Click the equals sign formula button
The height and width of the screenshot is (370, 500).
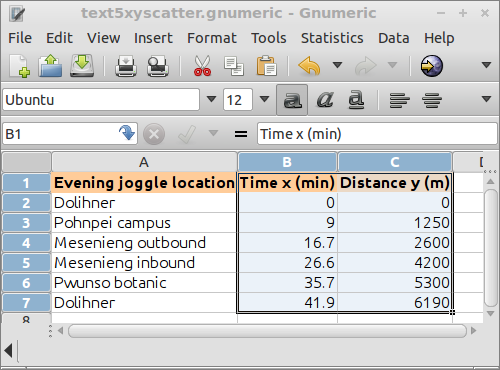tap(241, 134)
